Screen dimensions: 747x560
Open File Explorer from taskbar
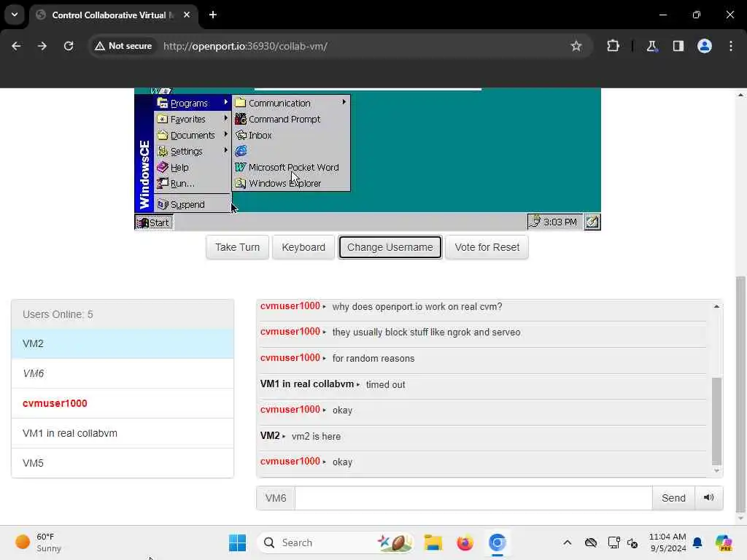[433, 542]
